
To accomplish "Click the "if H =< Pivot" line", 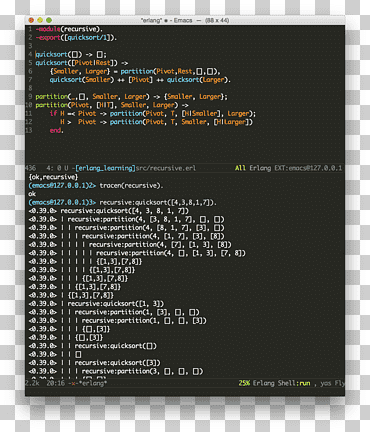I will (153, 114).
